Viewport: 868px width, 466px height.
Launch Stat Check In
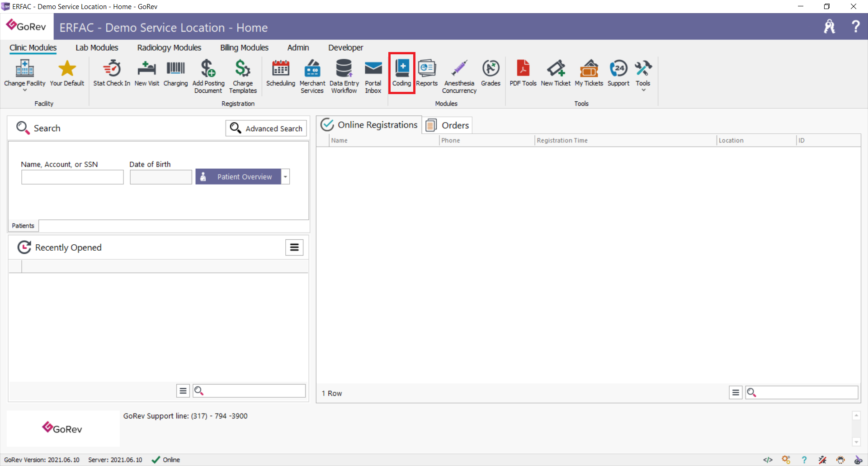click(x=112, y=73)
